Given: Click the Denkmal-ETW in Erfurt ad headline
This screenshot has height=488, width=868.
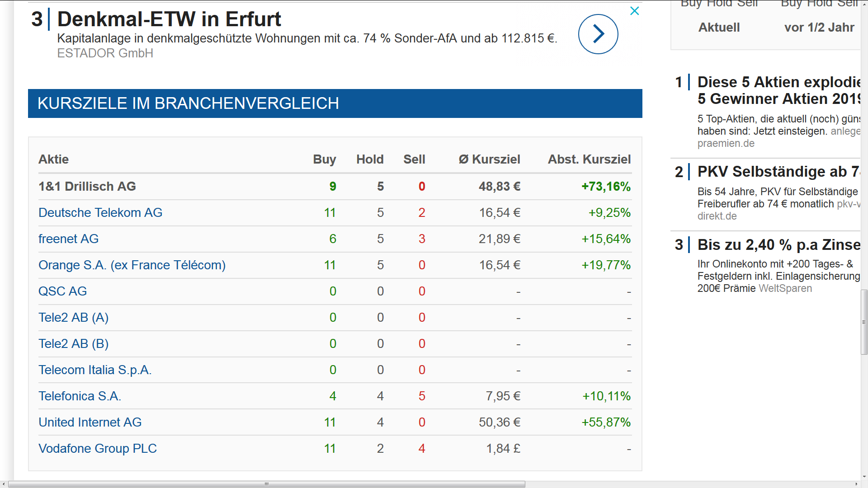Looking at the screenshot, I should click(x=169, y=19).
